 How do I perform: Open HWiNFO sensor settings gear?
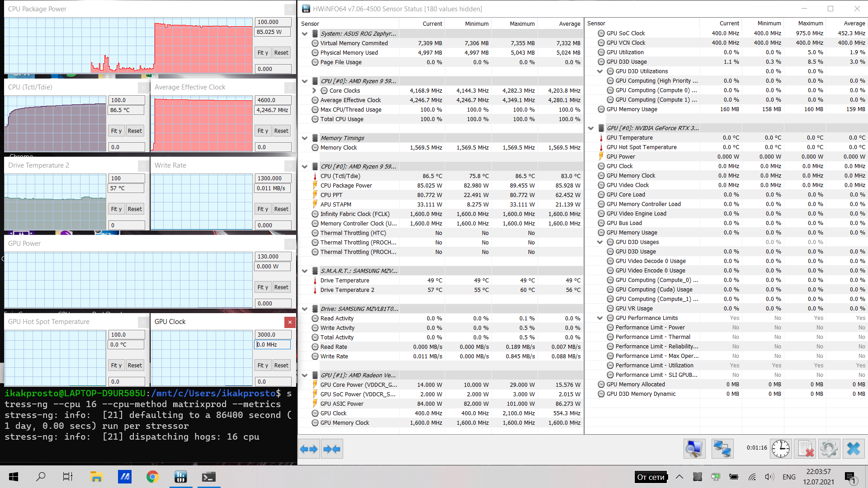[x=829, y=449]
